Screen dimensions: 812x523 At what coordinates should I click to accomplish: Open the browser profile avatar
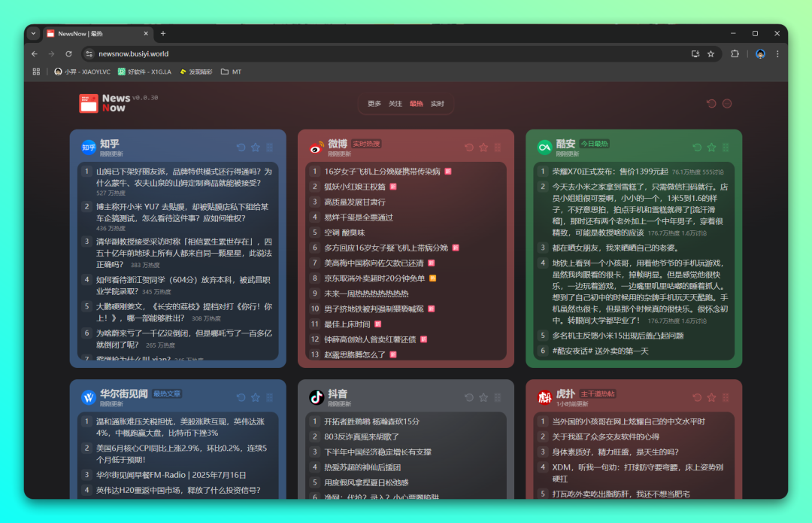pos(760,54)
